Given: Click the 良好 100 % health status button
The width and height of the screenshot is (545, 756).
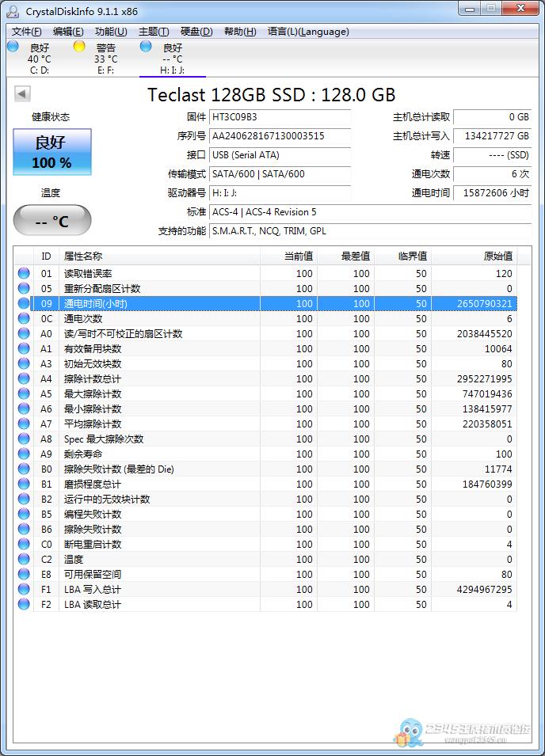Looking at the screenshot, I should [52, 152].
